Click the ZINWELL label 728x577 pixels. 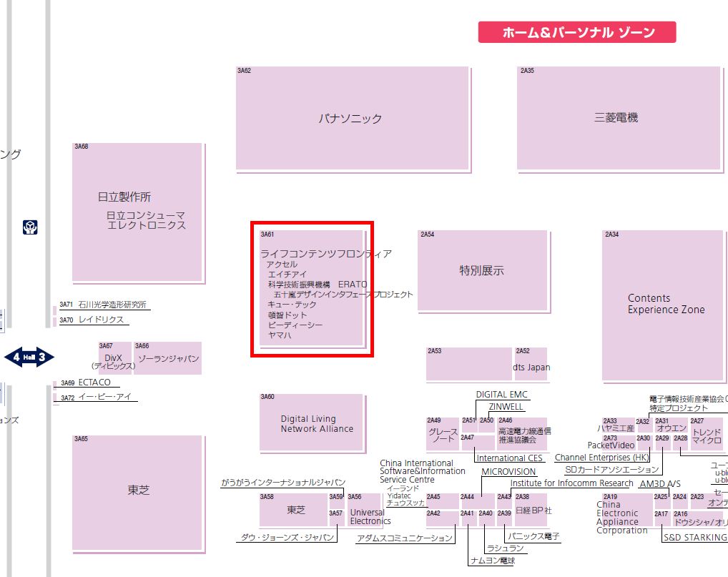[506, 407]
